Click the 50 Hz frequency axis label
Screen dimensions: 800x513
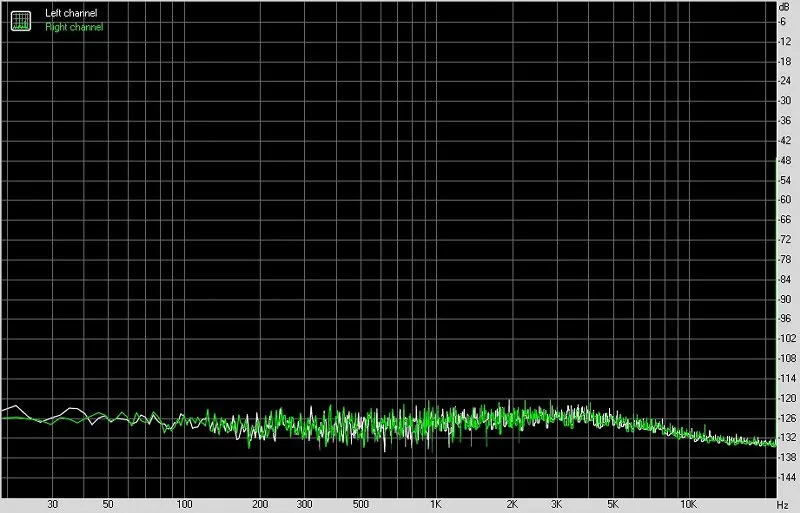pyautogui.click(x=108, y=504)
